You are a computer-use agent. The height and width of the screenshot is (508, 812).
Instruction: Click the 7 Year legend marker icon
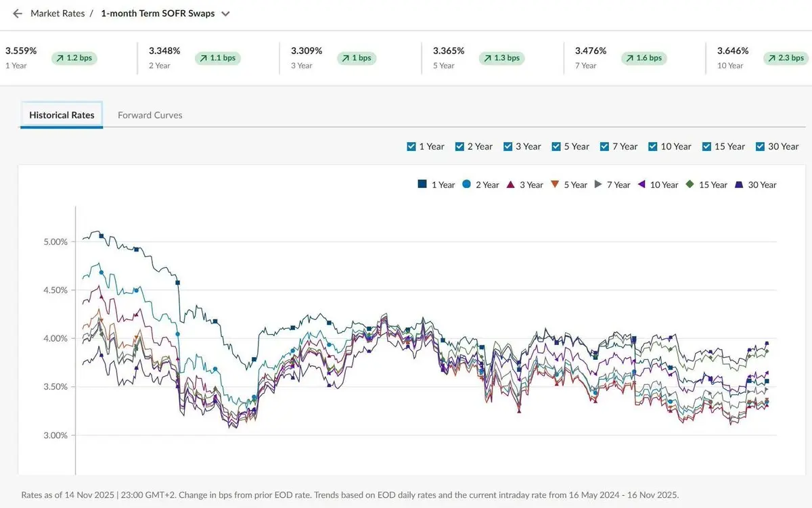[x=598, y=184]
